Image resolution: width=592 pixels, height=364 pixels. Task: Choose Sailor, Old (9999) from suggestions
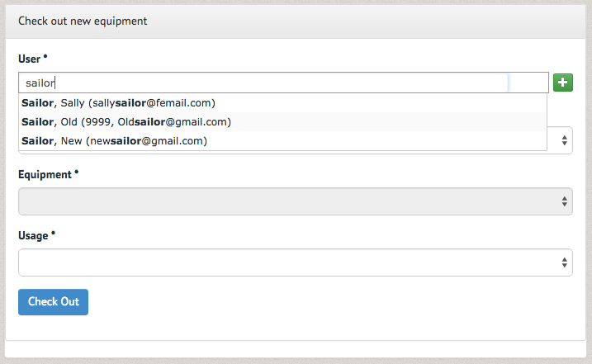(282, 121)
